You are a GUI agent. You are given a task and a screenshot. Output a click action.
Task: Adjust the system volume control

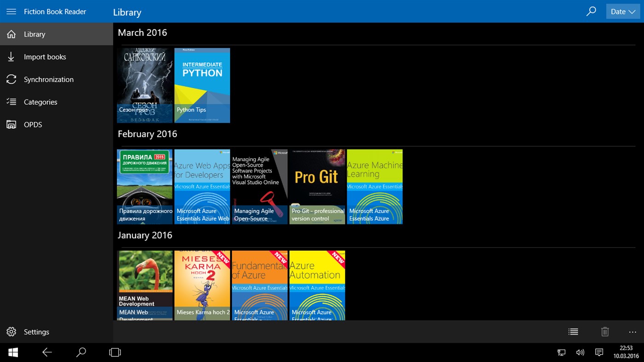coord(580,352)
